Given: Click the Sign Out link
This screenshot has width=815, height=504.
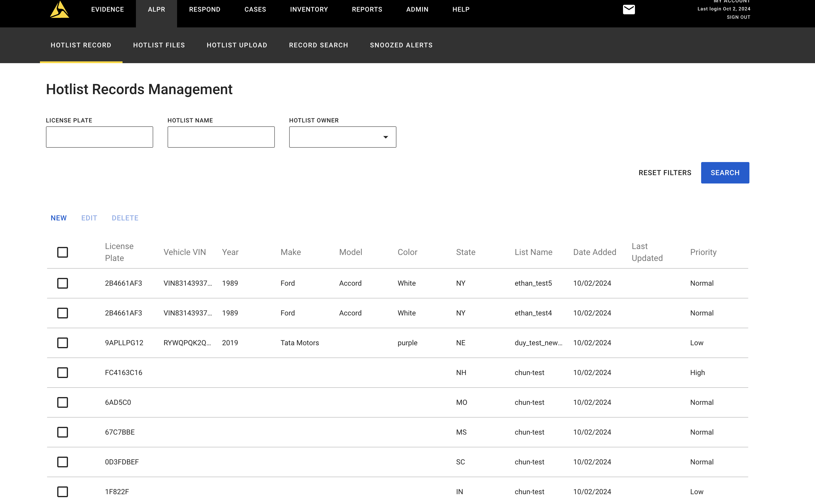Looking at the screenshot, I should coord(738,17).
